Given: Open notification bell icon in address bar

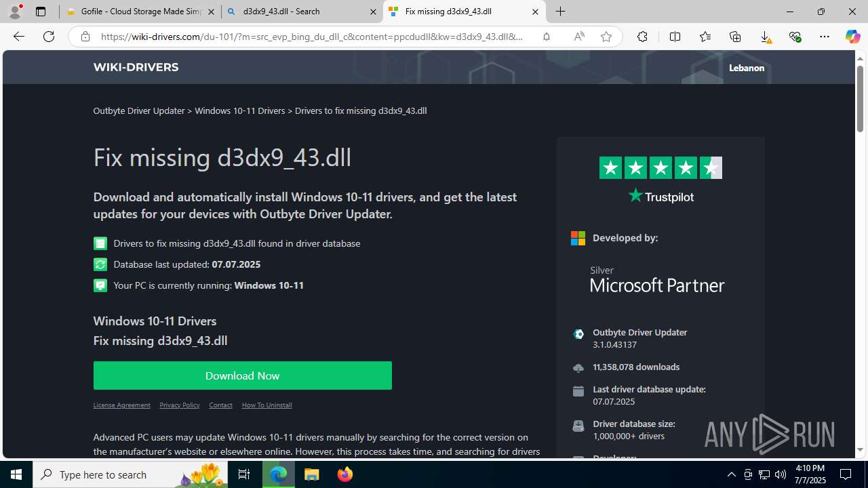Looking at the screenshot, I should (546, 37).
